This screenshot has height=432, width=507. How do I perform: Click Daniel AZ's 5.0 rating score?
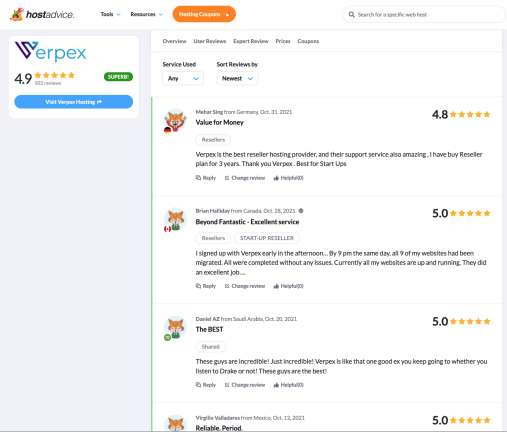440,322
